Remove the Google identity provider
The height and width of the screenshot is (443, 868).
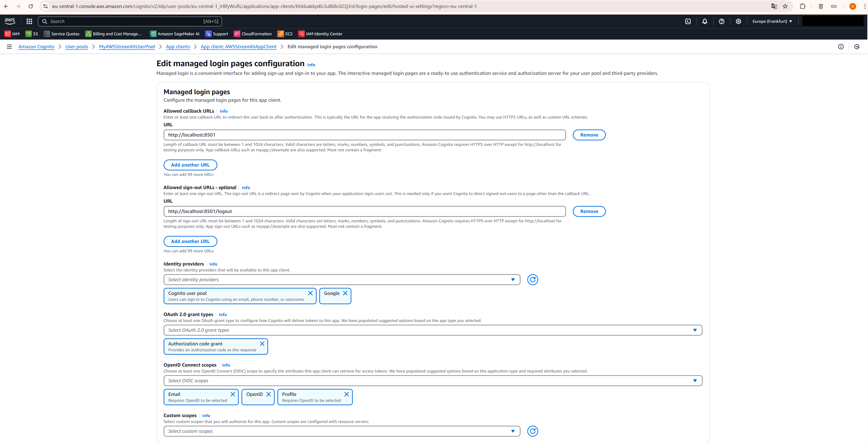(x=345, y=293)
